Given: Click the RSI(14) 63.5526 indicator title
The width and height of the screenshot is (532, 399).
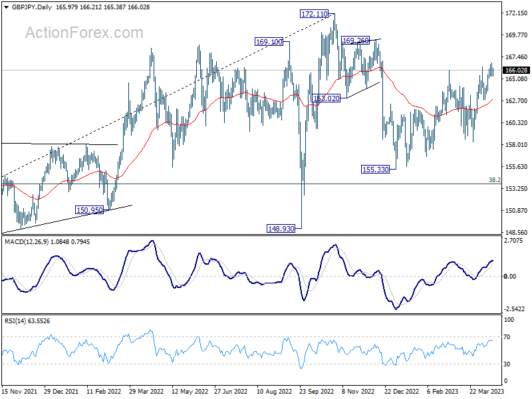Looking at the screenshot, I should [x=27, y=321].
